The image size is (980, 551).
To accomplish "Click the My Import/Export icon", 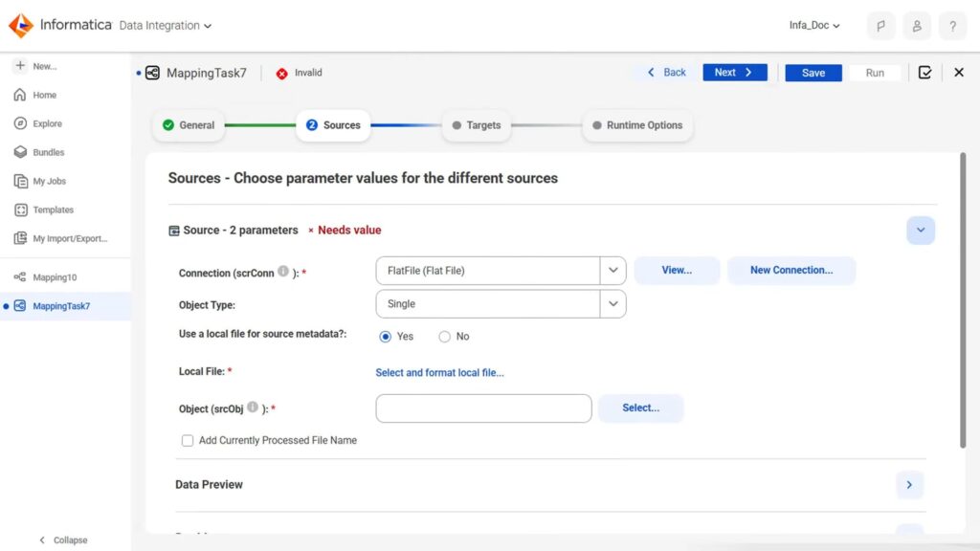I will 20,238.
